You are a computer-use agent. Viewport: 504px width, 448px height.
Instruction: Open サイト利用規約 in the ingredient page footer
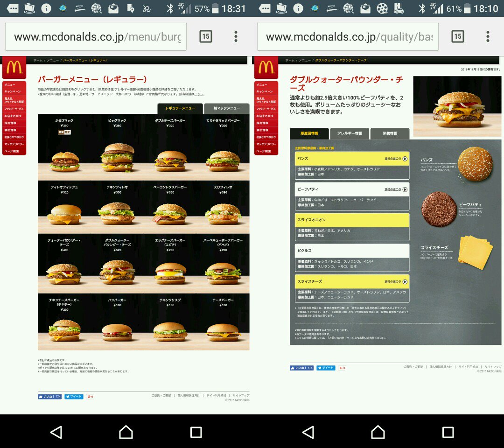tap(469, 367)
